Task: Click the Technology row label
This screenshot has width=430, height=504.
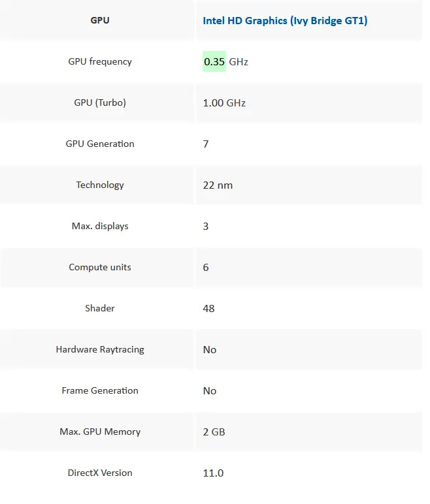Action: [x=100, y=185]
